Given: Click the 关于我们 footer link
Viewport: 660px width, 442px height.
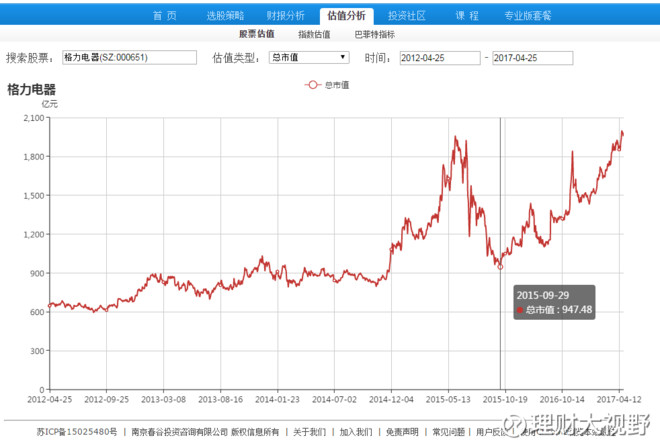Looking at the screenshot, I should pyautogui.click(x=309, y=432).
